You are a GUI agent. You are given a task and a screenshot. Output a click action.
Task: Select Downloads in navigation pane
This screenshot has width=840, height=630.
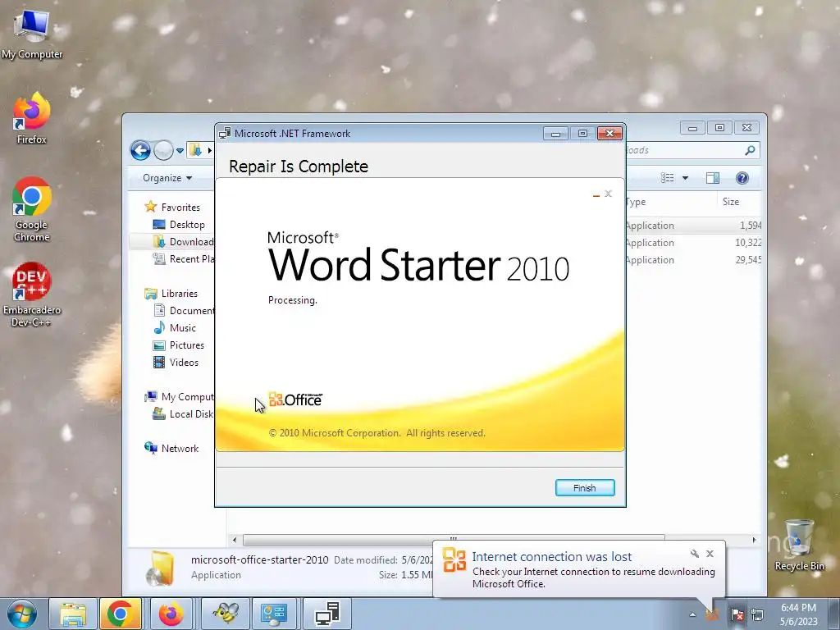click(184, 242)
